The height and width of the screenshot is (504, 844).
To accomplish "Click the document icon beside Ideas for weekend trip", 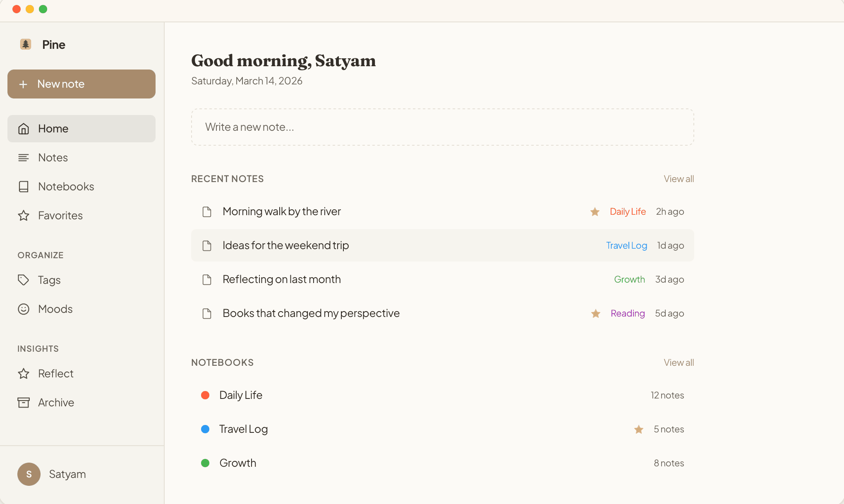I will (x=207, y=246).
